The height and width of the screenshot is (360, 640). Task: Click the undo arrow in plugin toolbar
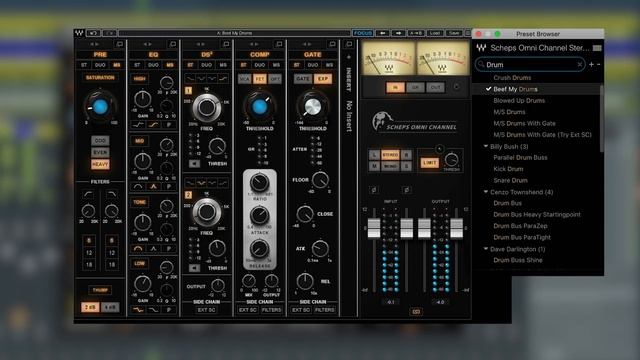93,33
